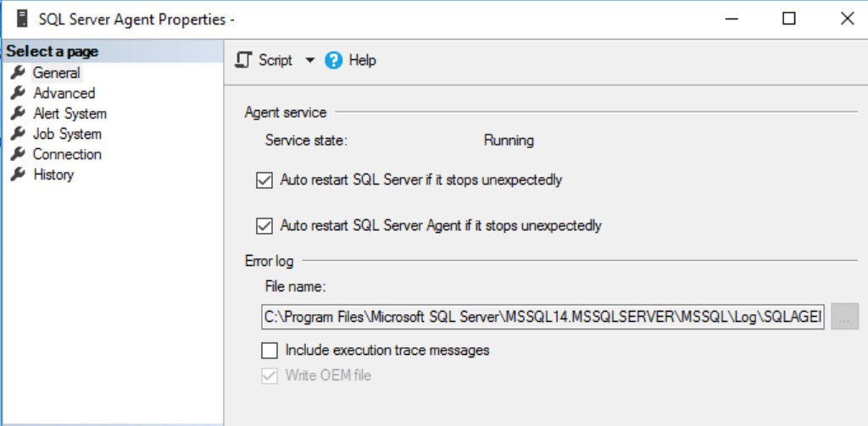The width and height of the screenshot is (868, 426).
Task: Expand the Script dropdown arrow
Action: (310, 60)
